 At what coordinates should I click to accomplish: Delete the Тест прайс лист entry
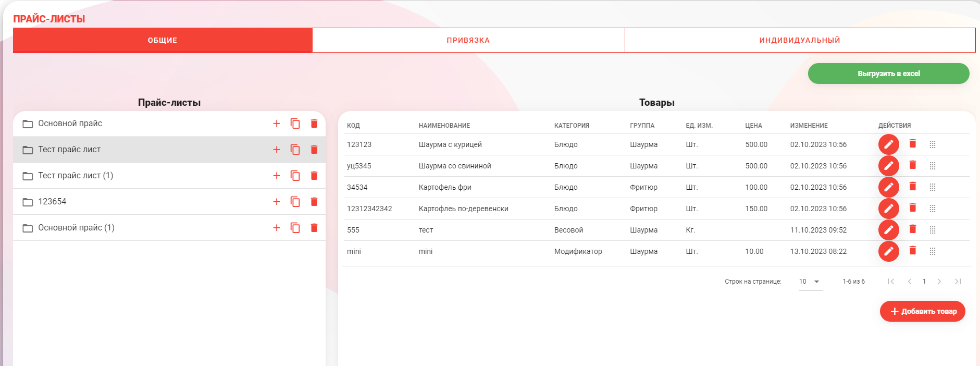(x=314, y=150)
